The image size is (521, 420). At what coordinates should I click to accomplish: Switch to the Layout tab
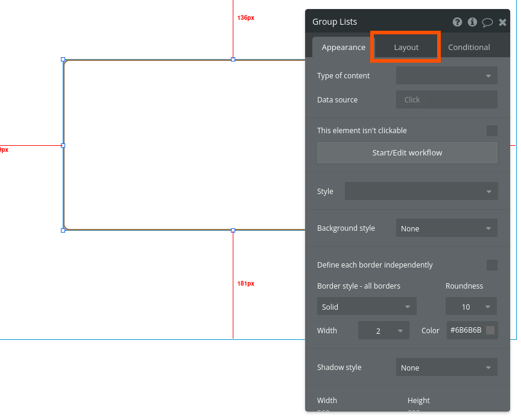point(406,47)
